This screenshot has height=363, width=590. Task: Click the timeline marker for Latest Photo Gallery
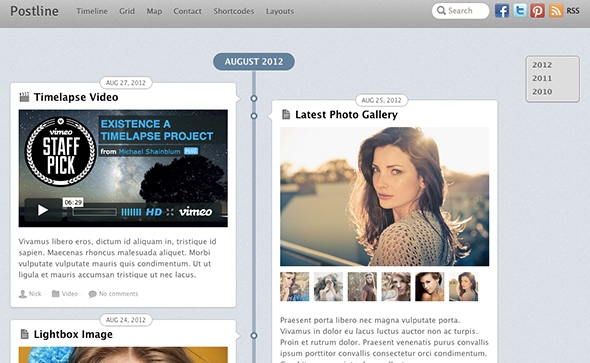point(254,116)
